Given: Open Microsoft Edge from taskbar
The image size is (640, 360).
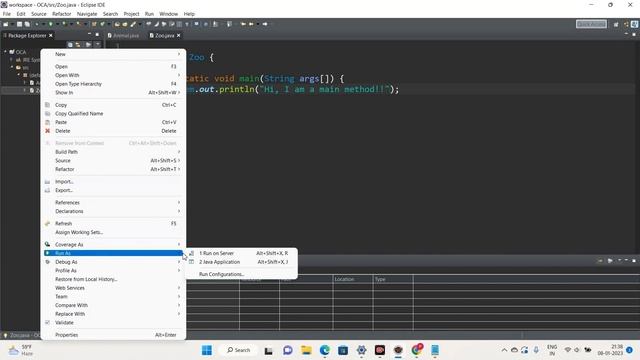Looking at the screenshot, I should click(324, 350).
